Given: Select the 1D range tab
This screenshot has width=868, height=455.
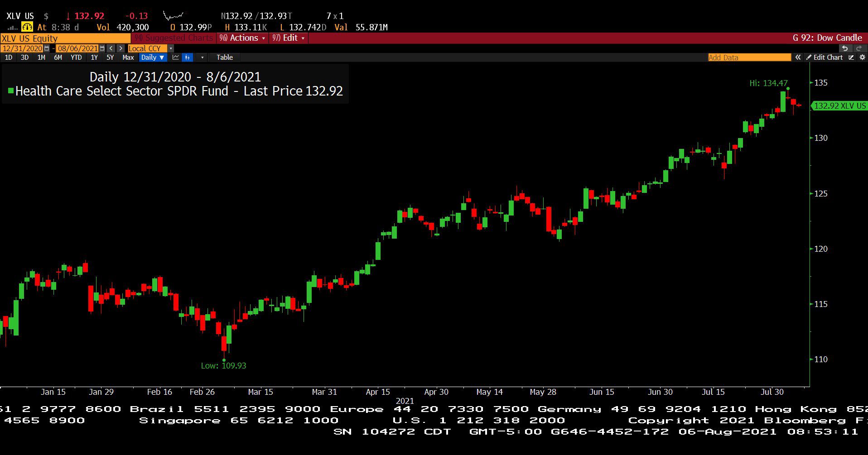Looking at the screenshot, I should [x=9, y=57].
